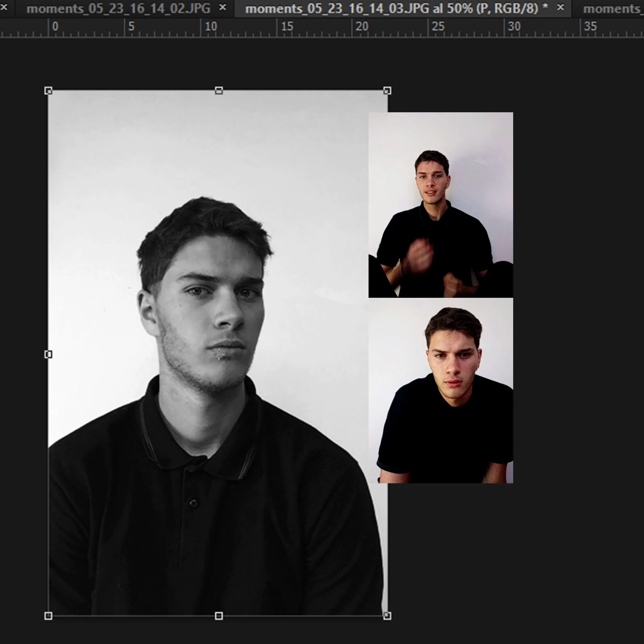Click the black-and-white portrait image
Viewport: 644px width, 644px height.
click(200, 333)
